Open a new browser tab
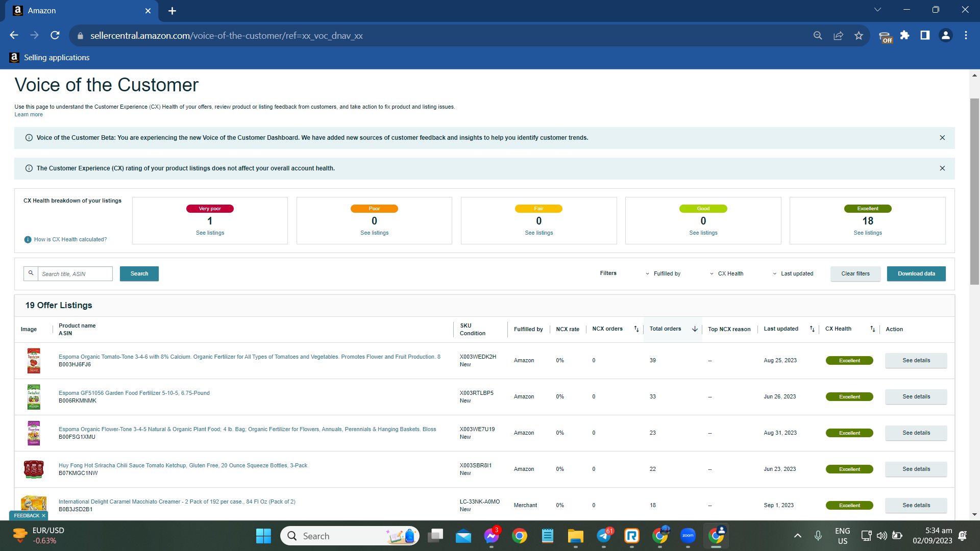The image size is (980, 551). [x=172, y=11]
